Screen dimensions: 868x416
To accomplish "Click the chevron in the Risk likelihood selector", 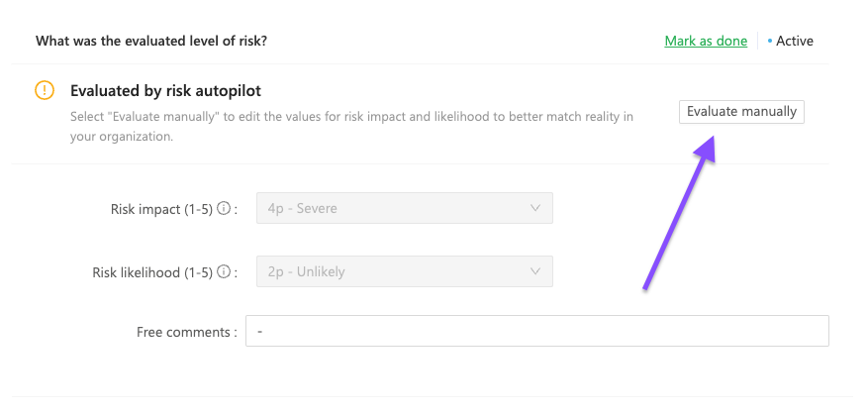I will click(534, 271).
